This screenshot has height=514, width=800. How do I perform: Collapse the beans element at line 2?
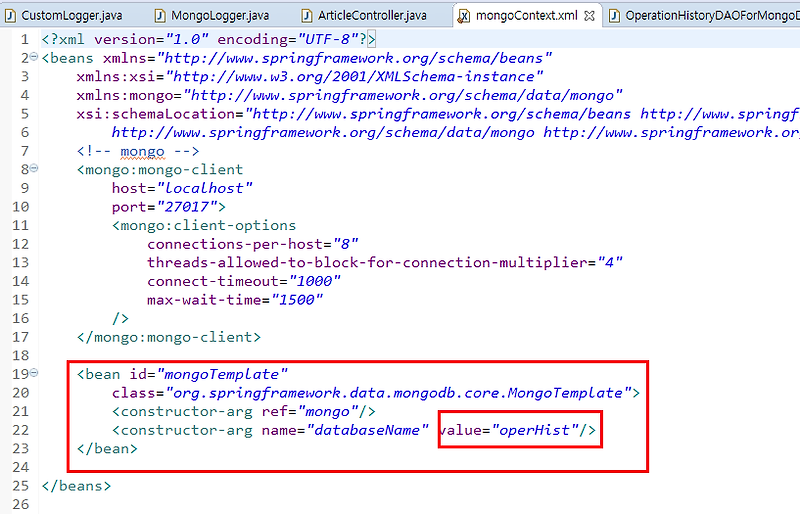[34, 57]
